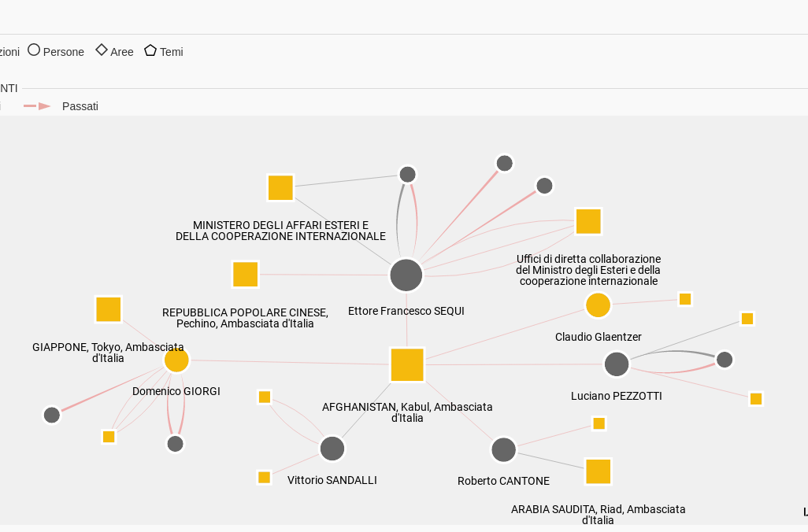808x532 pixels.
Task: Click the 'Uffici di diretta collaborazione' label text
Action: coord(588,270)
